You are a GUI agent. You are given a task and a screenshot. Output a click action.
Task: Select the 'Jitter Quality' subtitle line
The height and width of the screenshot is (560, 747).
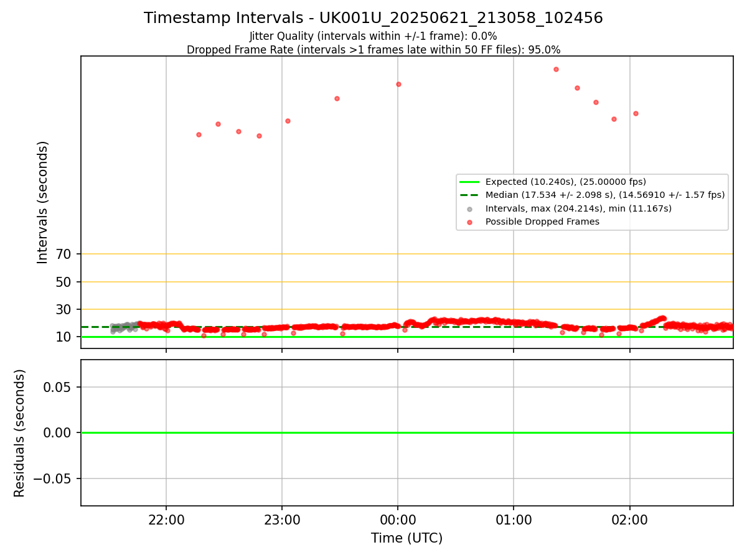click(x=373, y=37)
